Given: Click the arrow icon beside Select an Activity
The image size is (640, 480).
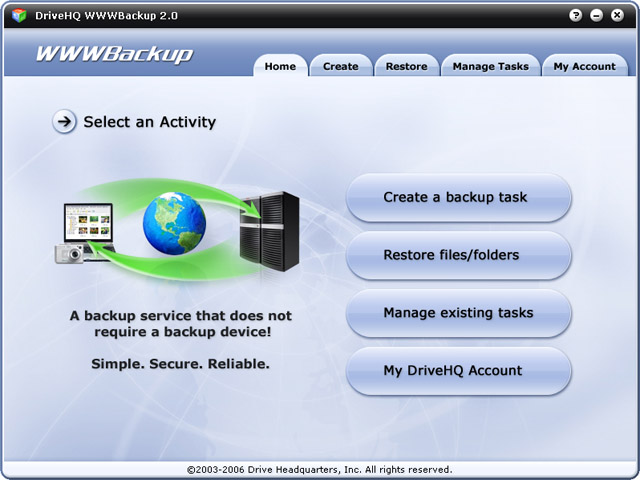Looking at the screenshot, I should pos(64,122).
